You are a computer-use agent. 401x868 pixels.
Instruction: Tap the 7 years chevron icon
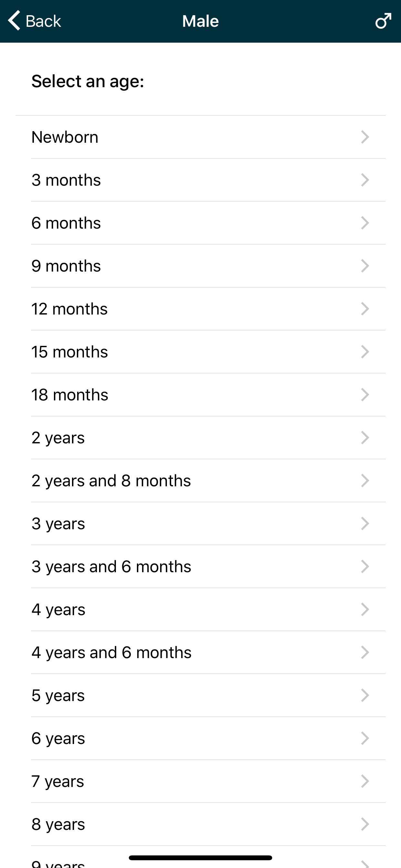pyautogui.click(x=365, y=781)
